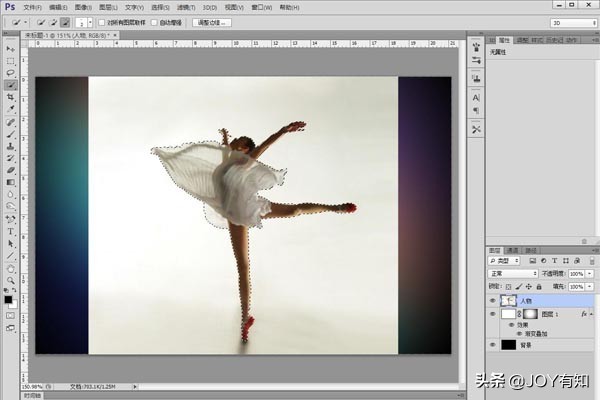Image resolution: width=600 pixels, height=400 pixels.
Task: Click the Character panel icon
Action: (x=476, y=98)
